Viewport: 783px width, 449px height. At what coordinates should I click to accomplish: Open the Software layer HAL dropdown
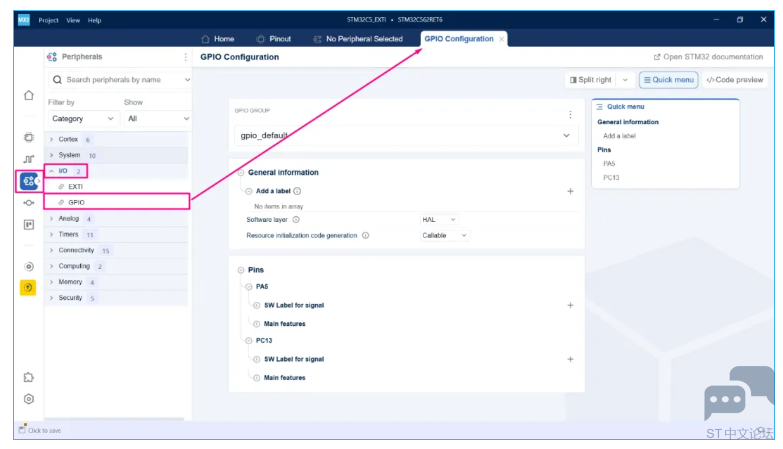(438, 220)
